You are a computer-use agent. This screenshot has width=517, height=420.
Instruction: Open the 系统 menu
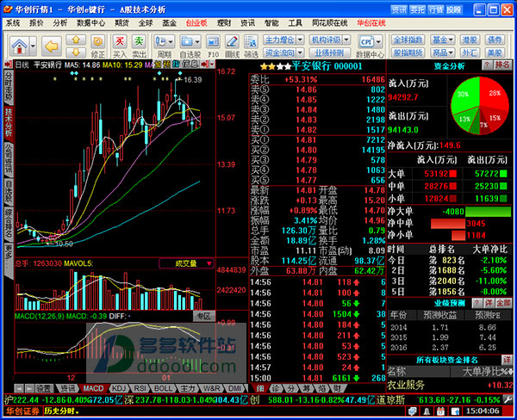(13, 23)
